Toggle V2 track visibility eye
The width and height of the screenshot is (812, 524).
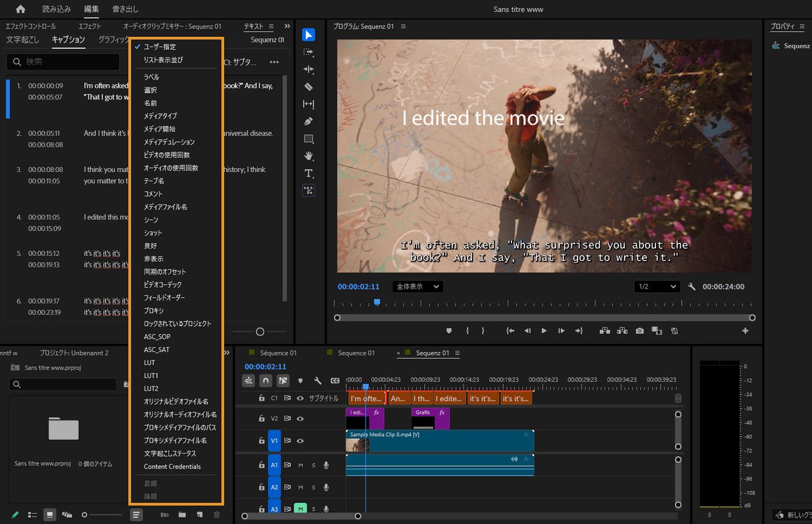[x=300, y=418]
